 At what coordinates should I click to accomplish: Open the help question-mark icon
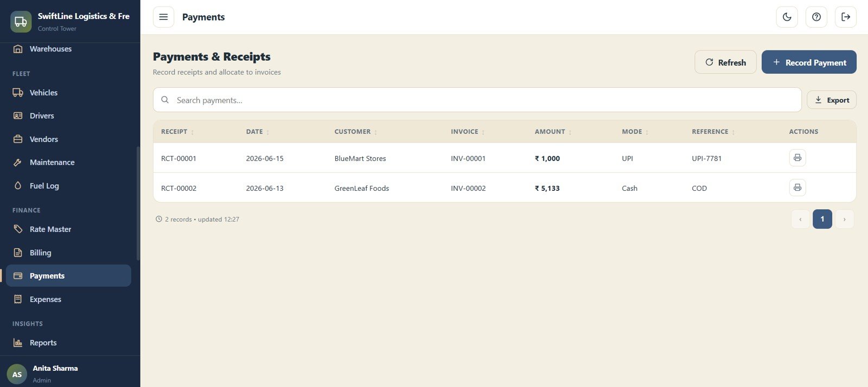[816, 17]
